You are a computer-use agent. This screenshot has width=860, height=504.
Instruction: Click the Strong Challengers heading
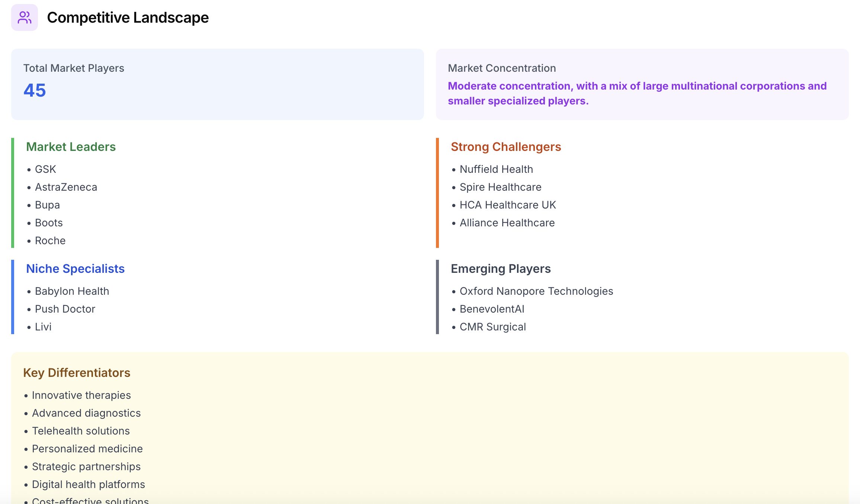coord(506,147)
